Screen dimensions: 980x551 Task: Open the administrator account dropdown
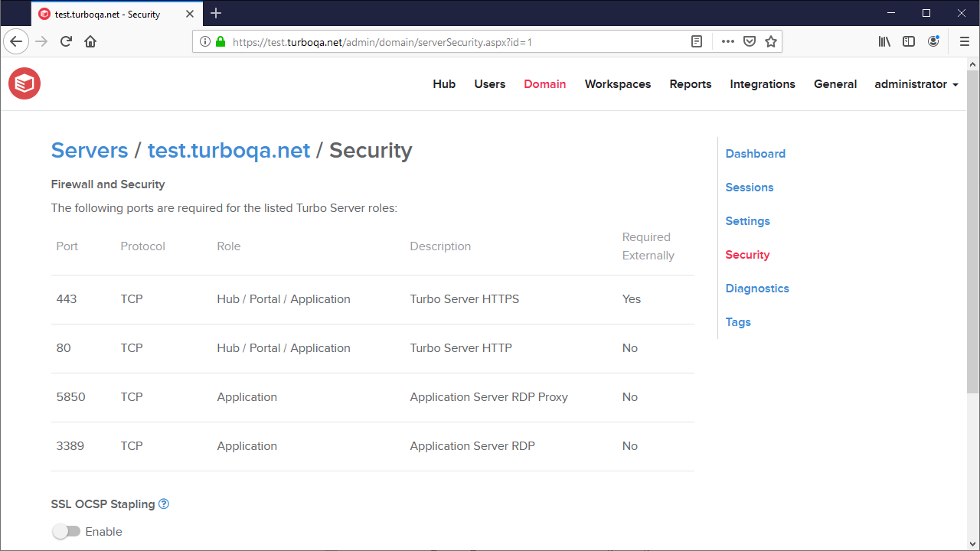(x=916, y=84)
